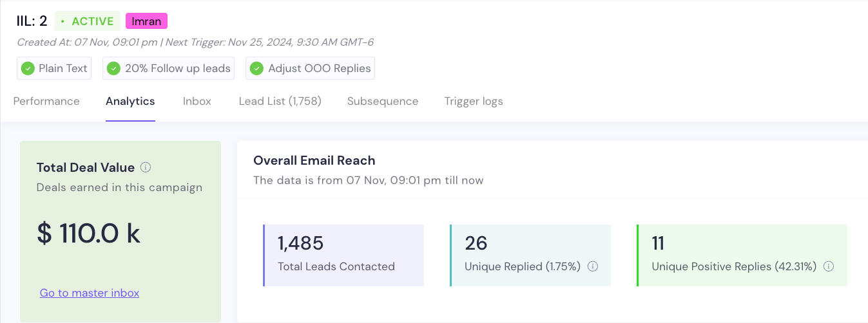Switch to the Inbox tab
Viewport: 868px width, 323px height.
coord(197,101)
